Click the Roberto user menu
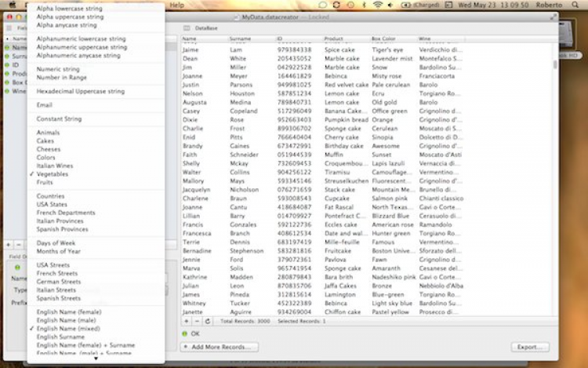Screen dimensions: 588x368 pyautogui.click(x=549, y=5)
